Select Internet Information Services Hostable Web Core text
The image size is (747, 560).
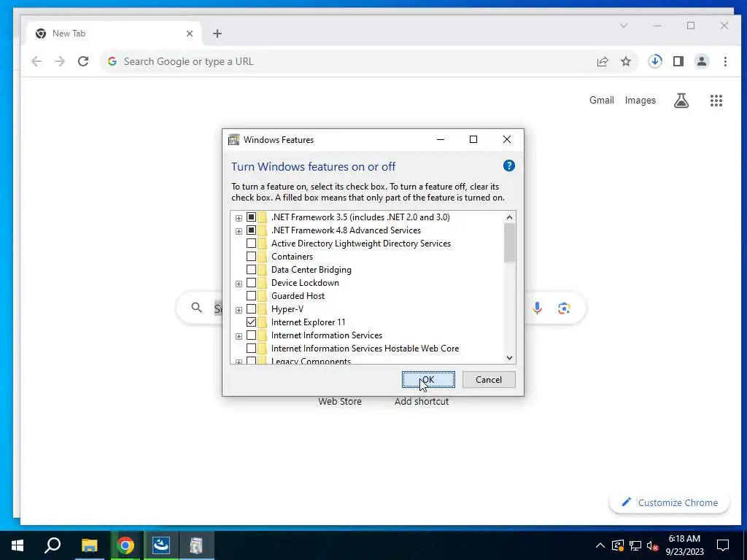tap(365, 349)
